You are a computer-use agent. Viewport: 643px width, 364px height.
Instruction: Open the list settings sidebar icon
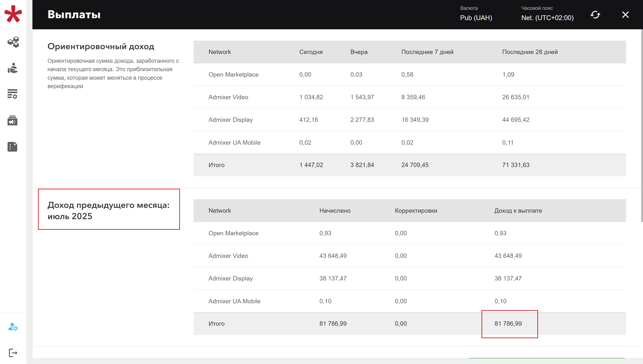(x=13, y=94)
